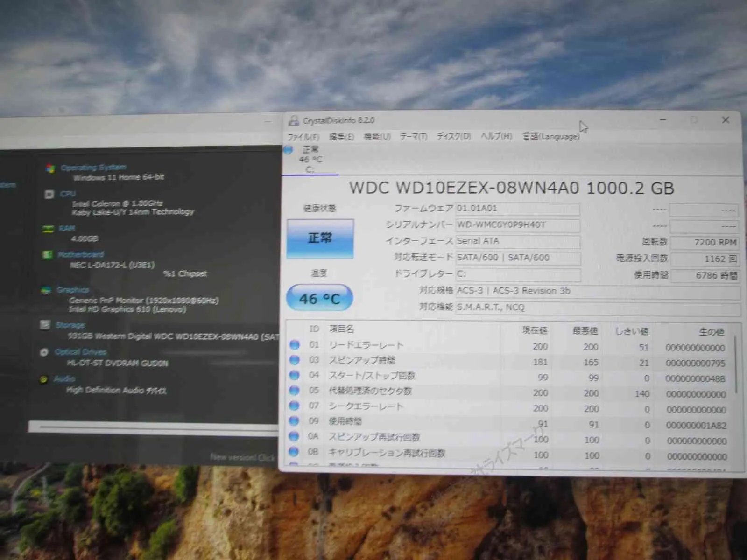Click the CrystalDiskInfo title bar icon
Screen dimensions: 747x560
(x=293, y=120)
